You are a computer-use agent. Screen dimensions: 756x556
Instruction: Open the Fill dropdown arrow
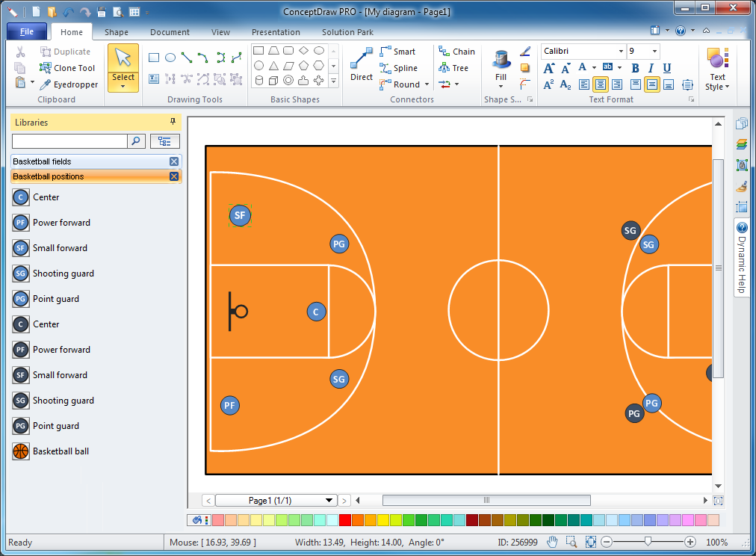point(501,87)
